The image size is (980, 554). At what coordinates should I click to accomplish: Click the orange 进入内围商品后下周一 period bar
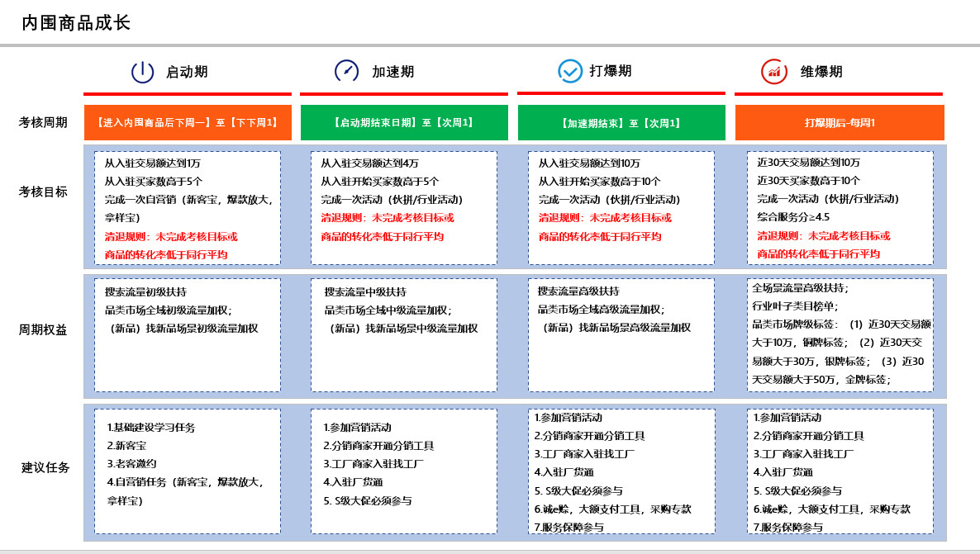click(188, 122)
